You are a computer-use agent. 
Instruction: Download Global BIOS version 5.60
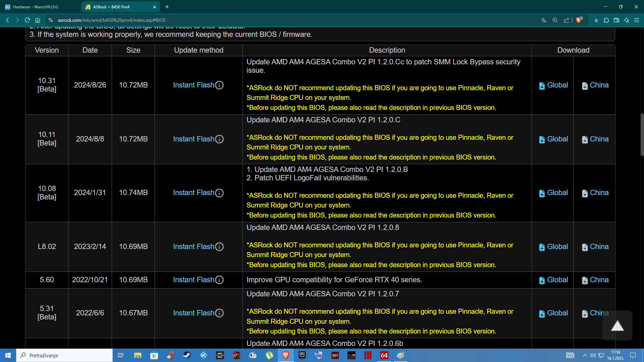coord(553,280)
